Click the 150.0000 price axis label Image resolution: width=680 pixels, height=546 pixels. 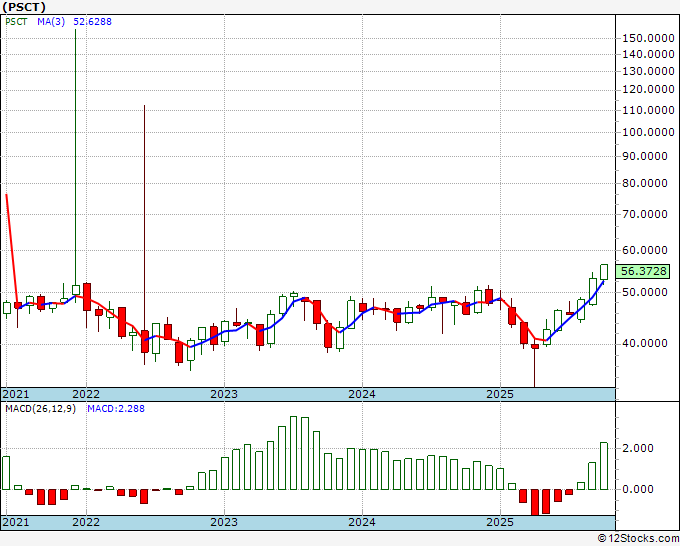point(648,39)
